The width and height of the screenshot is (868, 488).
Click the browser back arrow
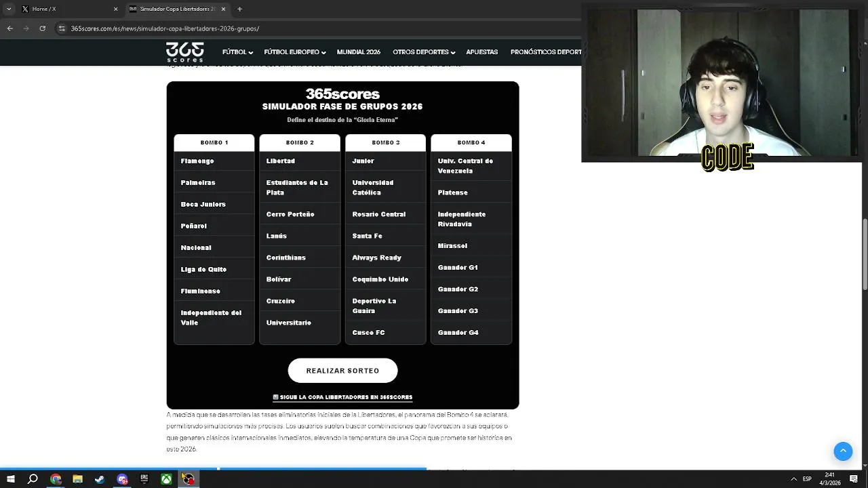[10, 28]
